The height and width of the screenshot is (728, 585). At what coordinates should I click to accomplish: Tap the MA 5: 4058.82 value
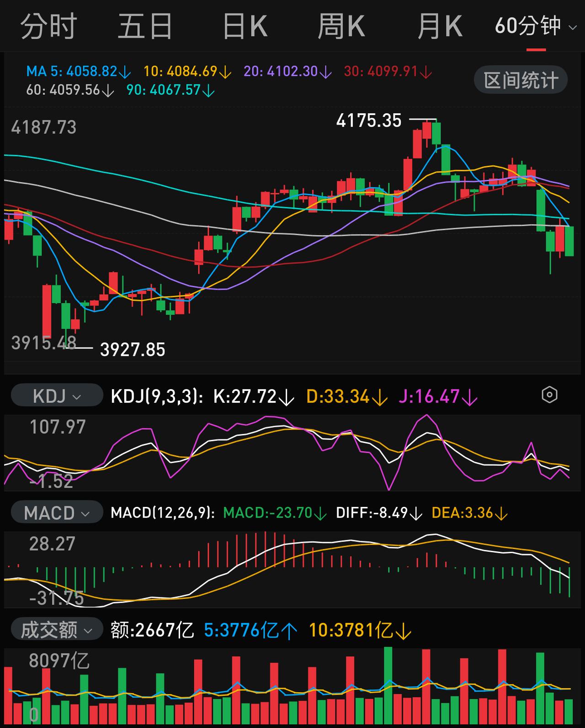(79, 72)
